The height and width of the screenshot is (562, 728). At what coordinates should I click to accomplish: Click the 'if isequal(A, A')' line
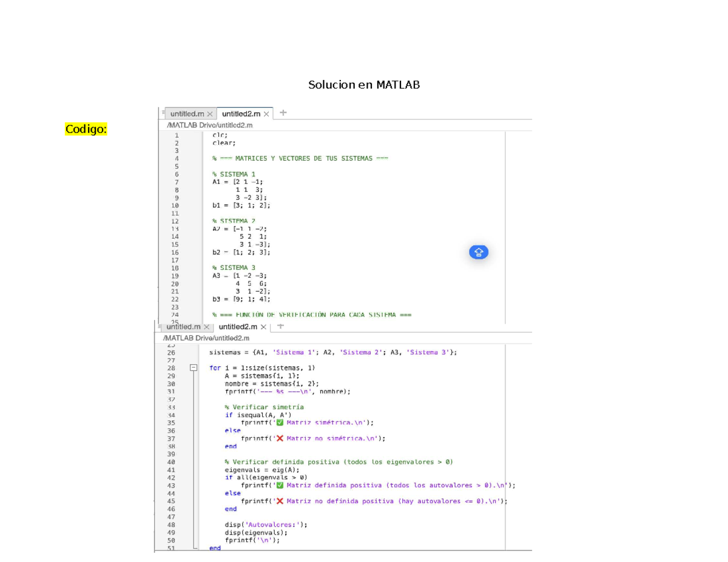258,415
